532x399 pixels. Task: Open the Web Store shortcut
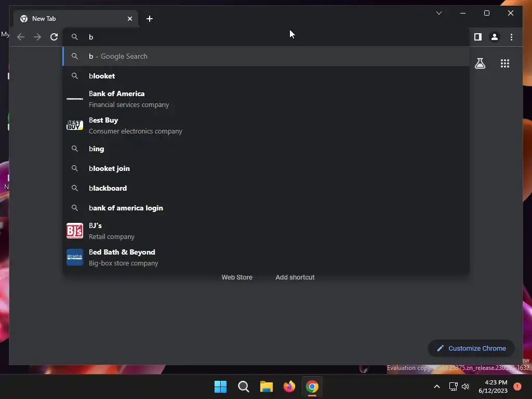(x=237, y=277)
